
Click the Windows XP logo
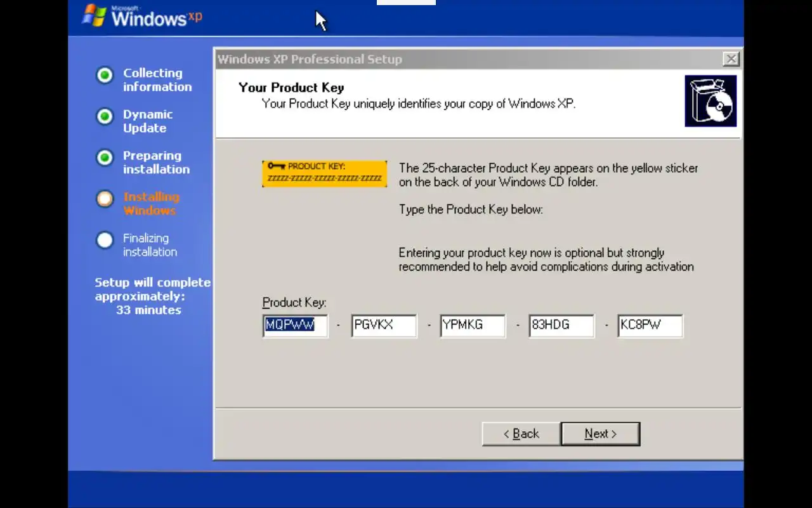pos(142,16)
